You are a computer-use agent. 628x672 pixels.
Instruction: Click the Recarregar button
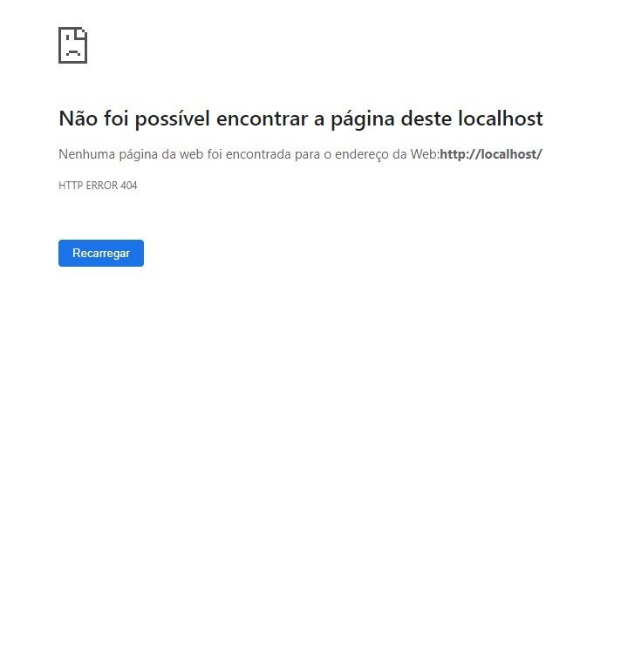(x=101, y=253)
